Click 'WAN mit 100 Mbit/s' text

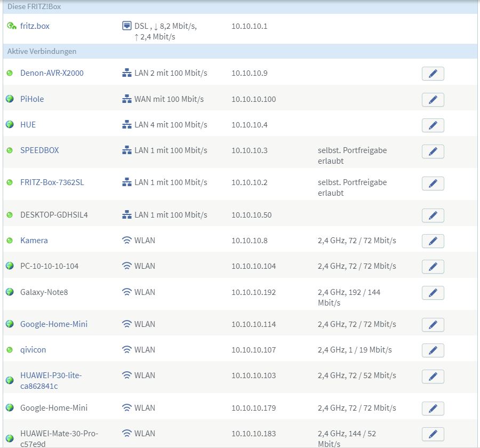pos(169,99)
